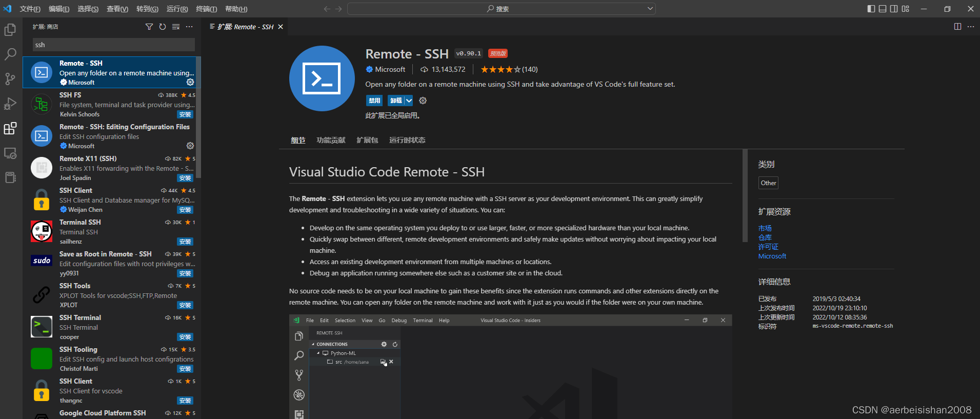
Task: Click the 禁用 disable button
Action: 374,101
